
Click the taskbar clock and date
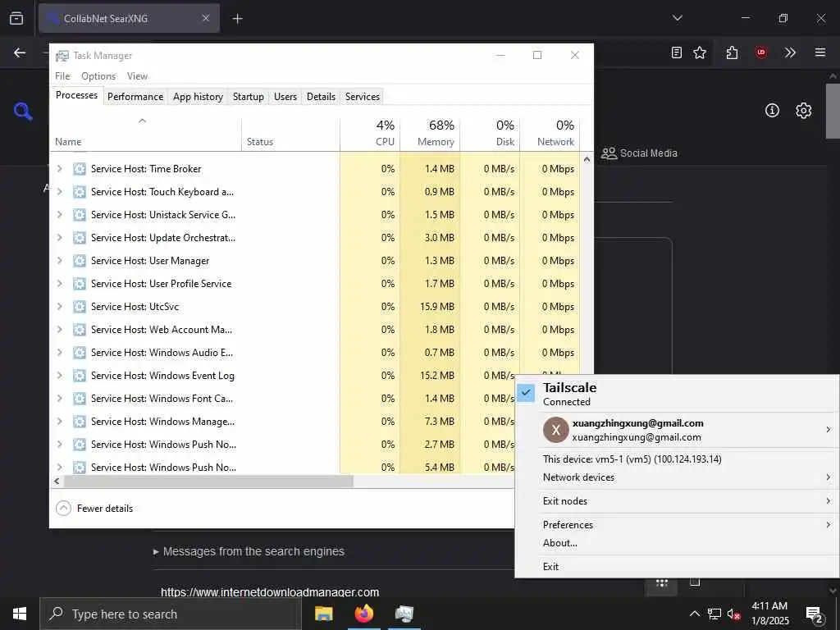(769, 614)
